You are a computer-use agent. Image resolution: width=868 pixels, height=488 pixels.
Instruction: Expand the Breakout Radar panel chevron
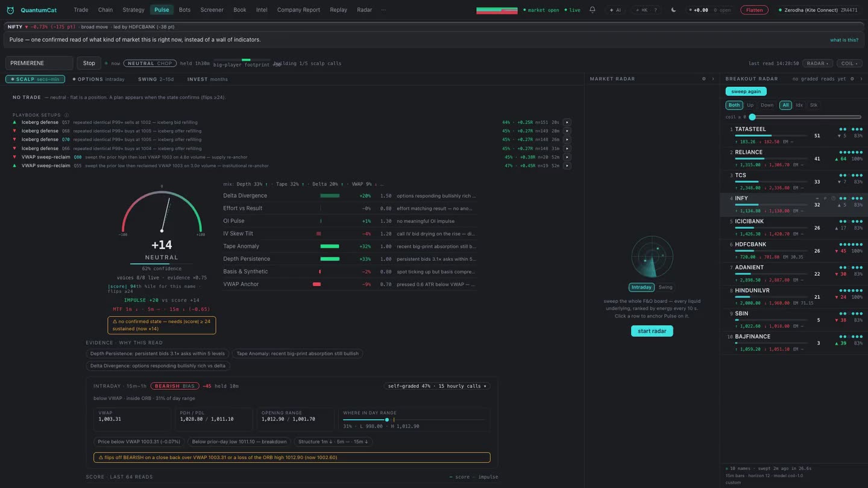click(861, 79)
